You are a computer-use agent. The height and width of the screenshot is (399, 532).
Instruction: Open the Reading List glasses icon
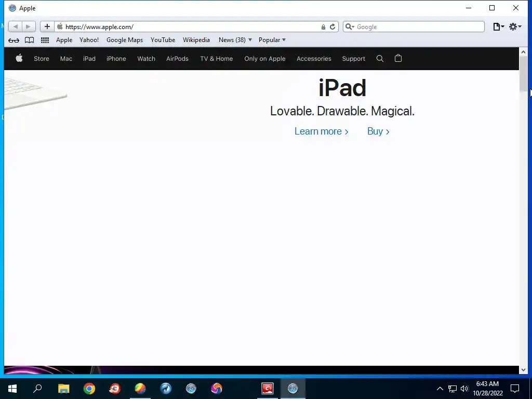click(x=14, y=40)
